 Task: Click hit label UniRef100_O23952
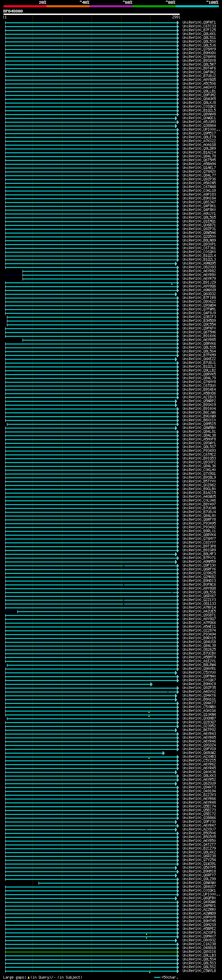(199, 726)
